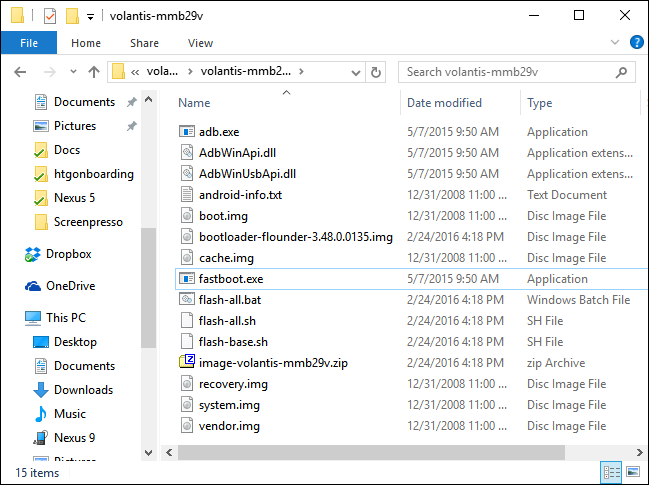The height and width of the screenshot is (485, 649).
Task: Click the Refresh button in address bar
Action: pos(376,72)
